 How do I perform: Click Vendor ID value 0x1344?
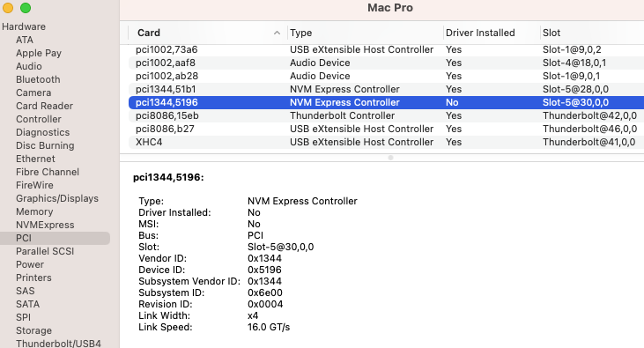[264, 258]
